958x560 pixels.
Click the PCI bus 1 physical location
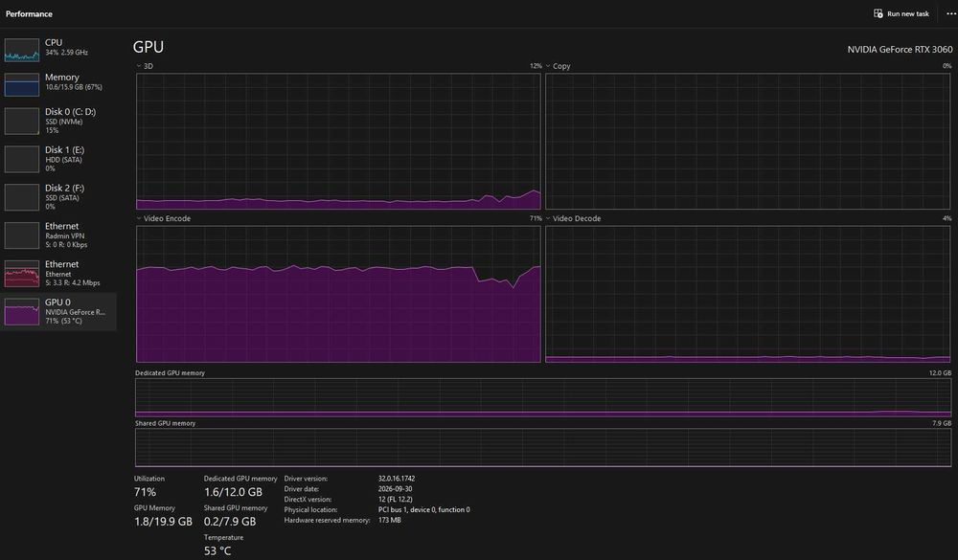point(424,510)
